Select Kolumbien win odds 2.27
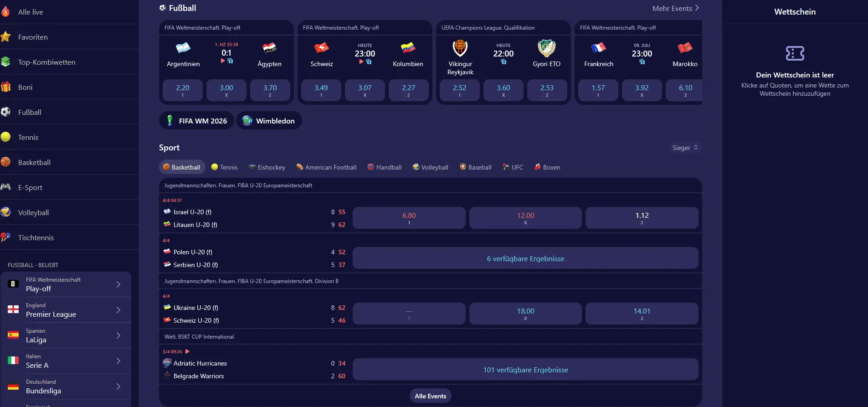Image resolution: width=868 pixels, height=407 pixels. [x=409, y=90]
